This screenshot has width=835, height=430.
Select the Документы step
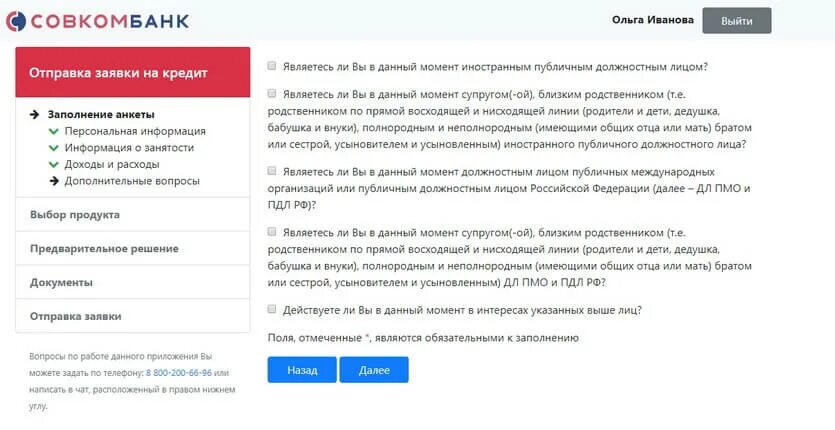133,282
